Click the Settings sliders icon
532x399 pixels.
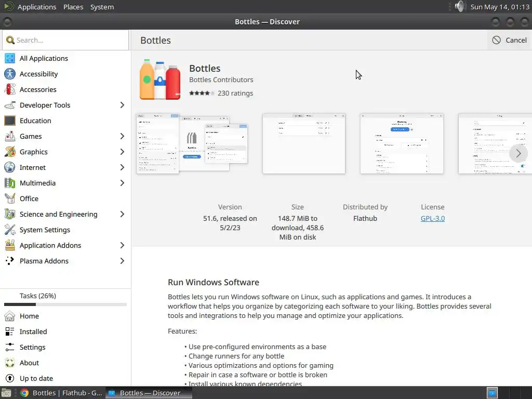tap(10, 348)
